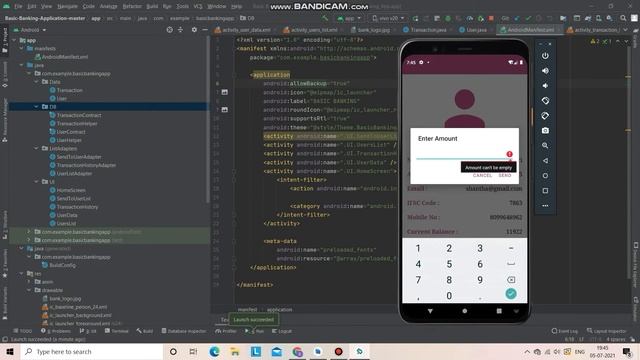Tap keypad digit 9

480,280
